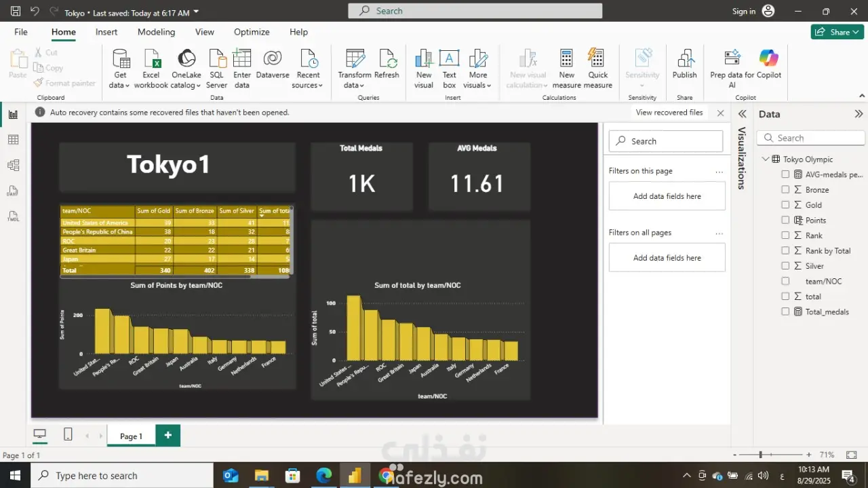Click the Save icon in title bar
Image resolution: width=868 pixels, height=488 pixels.
click(x=16, y=12)
